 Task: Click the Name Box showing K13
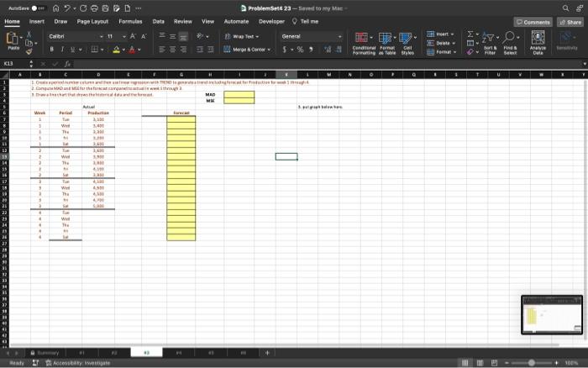15,64
